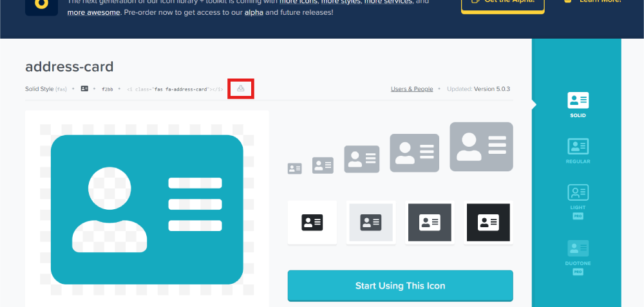Screen dimensions: 644x307
Task: Select the Light Pro style tab
Action: coord(578,201)
